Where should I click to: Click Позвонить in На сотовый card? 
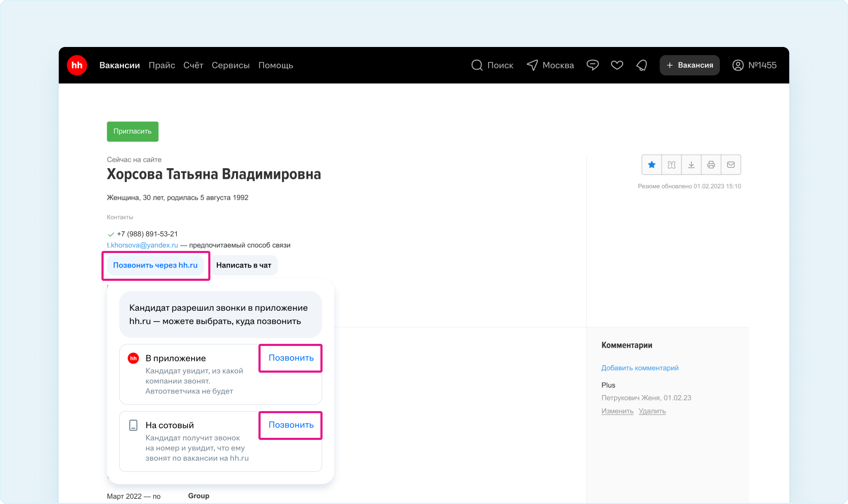[x=291, y=425]
